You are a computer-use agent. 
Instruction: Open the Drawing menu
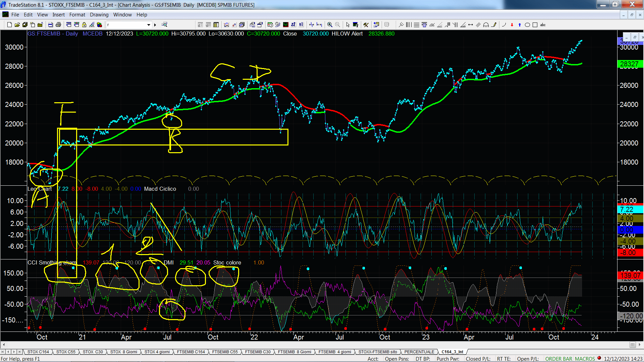(x=99, y=15)
